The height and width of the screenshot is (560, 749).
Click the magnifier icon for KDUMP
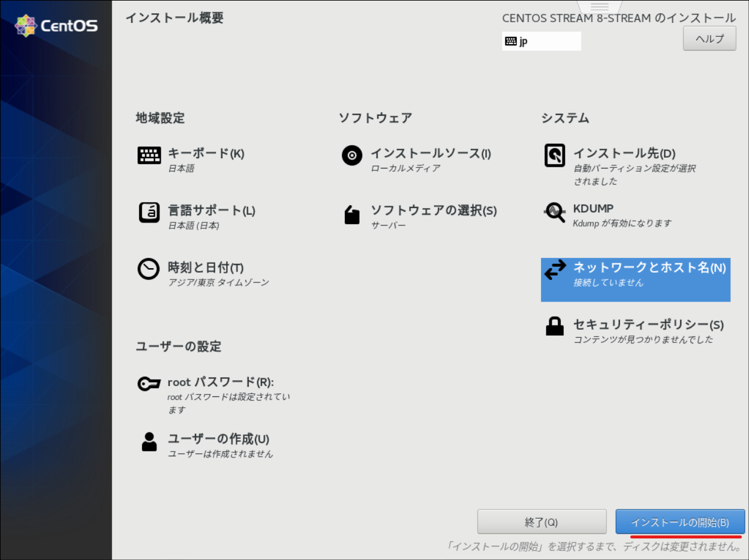(555, 212)
